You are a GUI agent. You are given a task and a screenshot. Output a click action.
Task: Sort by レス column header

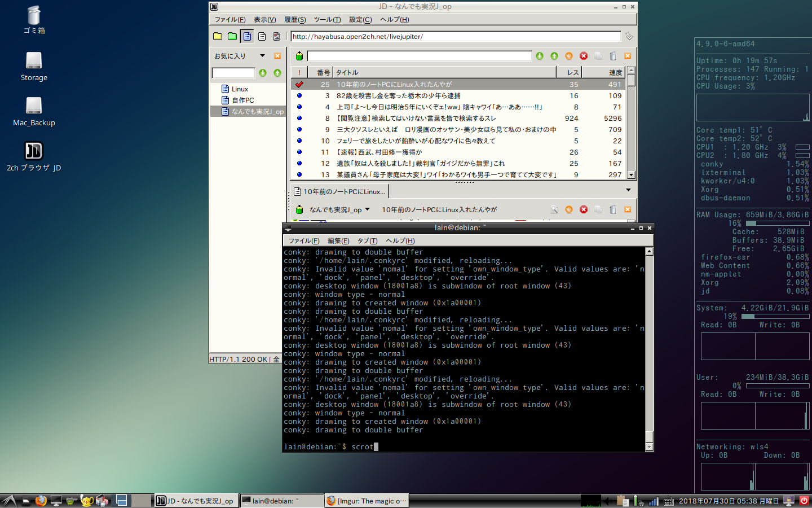point(569,72)
